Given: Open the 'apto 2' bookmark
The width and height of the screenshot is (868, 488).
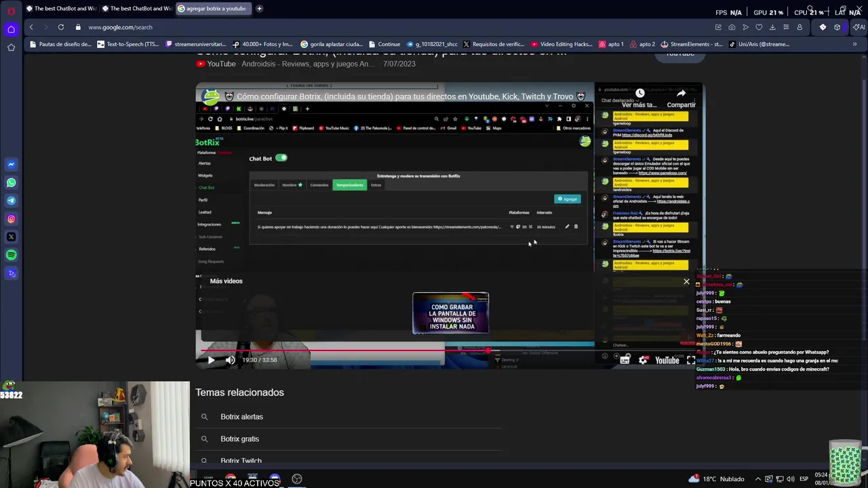Looking at the screenshot, I should [643, 44].
